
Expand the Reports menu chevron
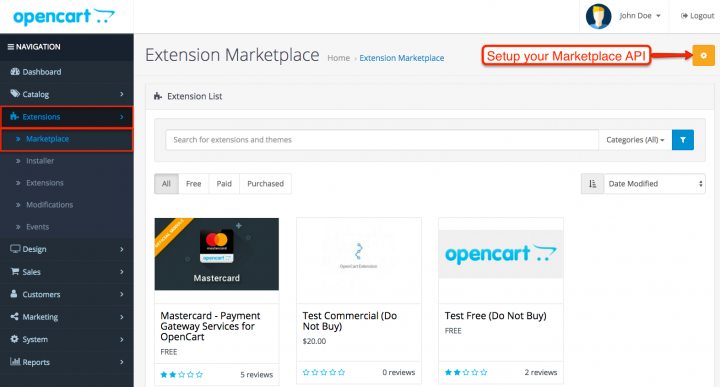[122, 362]
